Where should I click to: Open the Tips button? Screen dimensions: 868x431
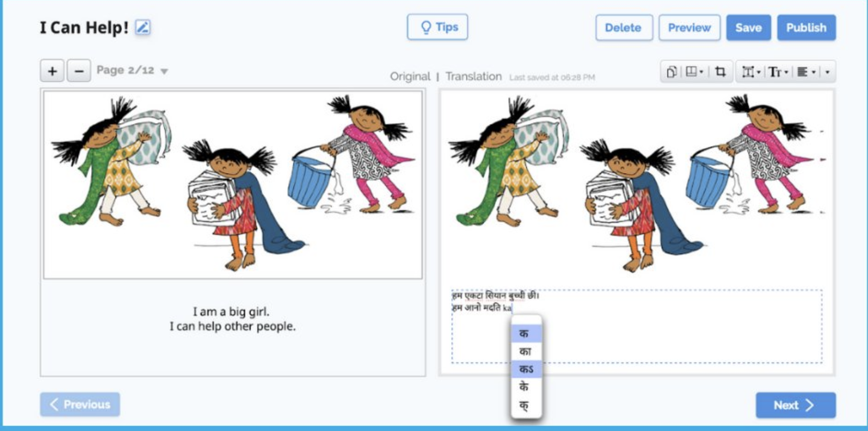click(437, 27)
